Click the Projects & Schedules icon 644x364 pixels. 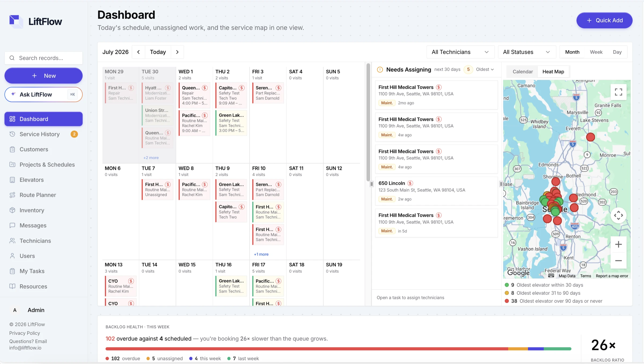tap(12, 165)
